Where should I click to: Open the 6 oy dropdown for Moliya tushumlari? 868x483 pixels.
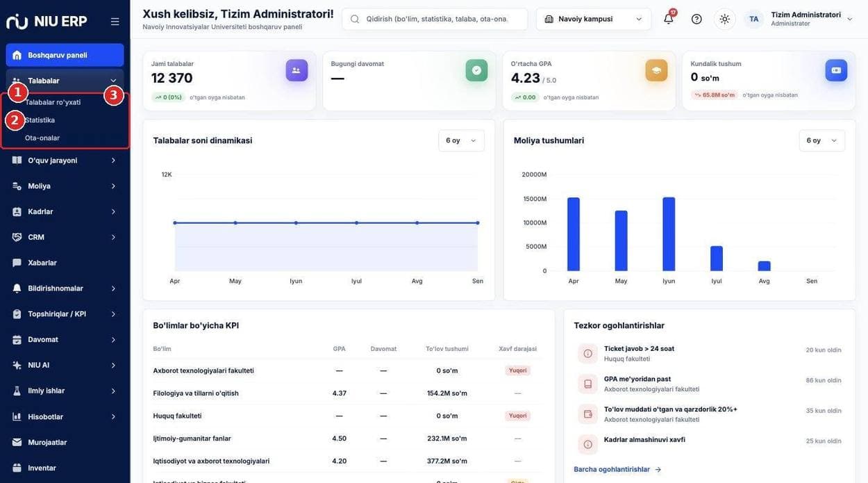tap(821, 140)
